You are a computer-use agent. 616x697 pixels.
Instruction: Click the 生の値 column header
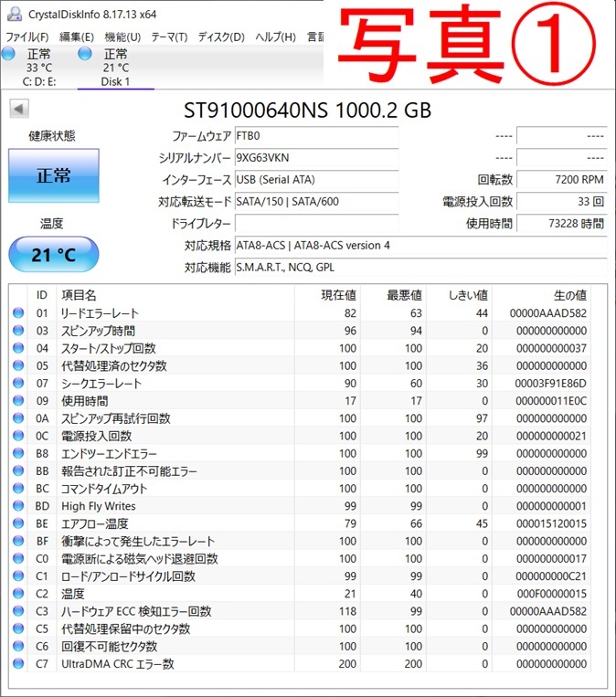pyautogui.click(x=541, y=295)
